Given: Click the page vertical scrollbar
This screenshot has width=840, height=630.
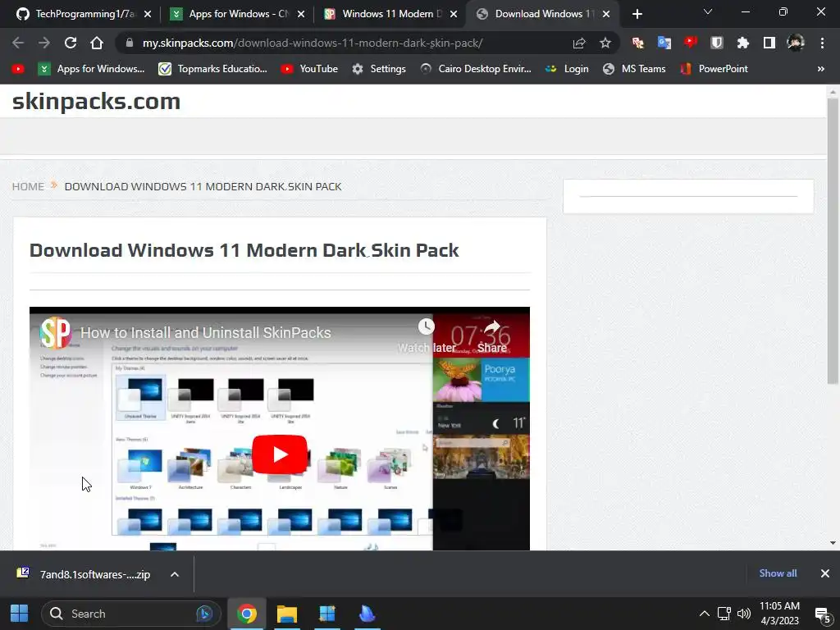Looking at the screenshot, I should (832, 241).
